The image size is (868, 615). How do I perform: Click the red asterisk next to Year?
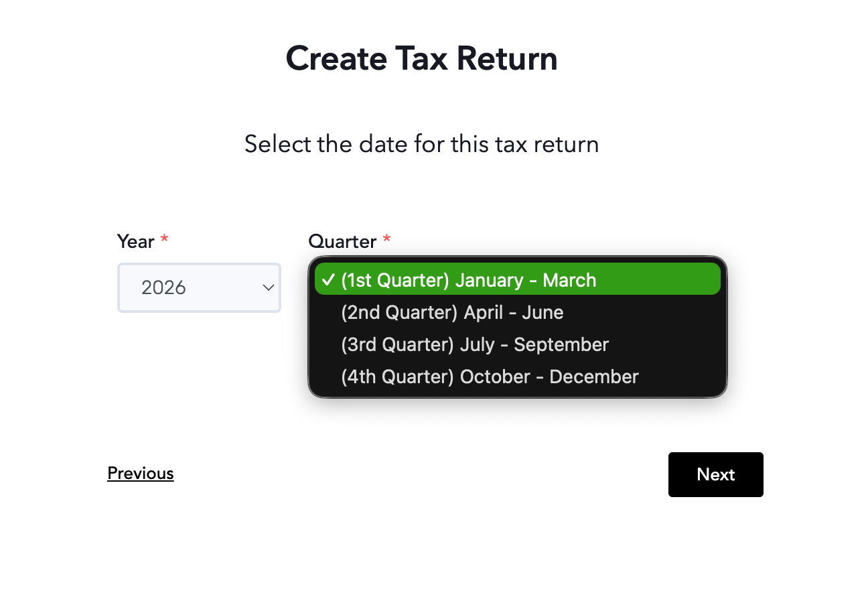point(164,240)
